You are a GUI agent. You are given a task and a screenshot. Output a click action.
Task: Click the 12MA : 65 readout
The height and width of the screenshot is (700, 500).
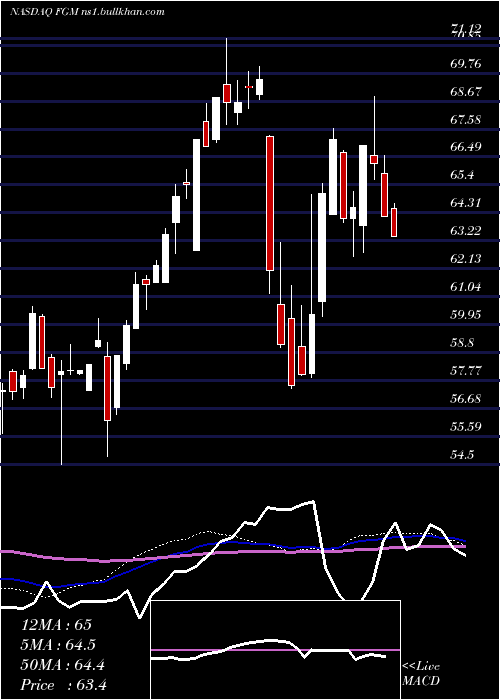tap(56, 625)
